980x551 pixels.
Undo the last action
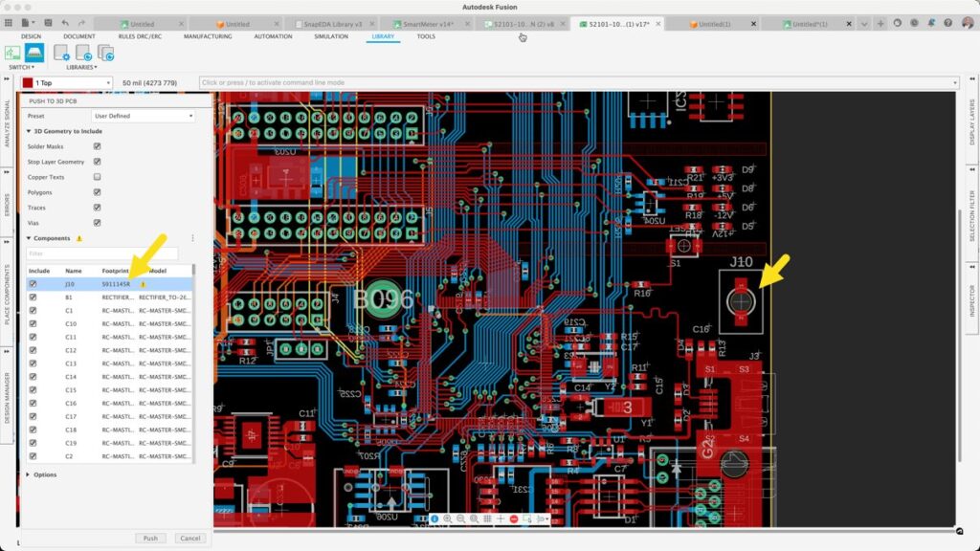pos(65,23)
